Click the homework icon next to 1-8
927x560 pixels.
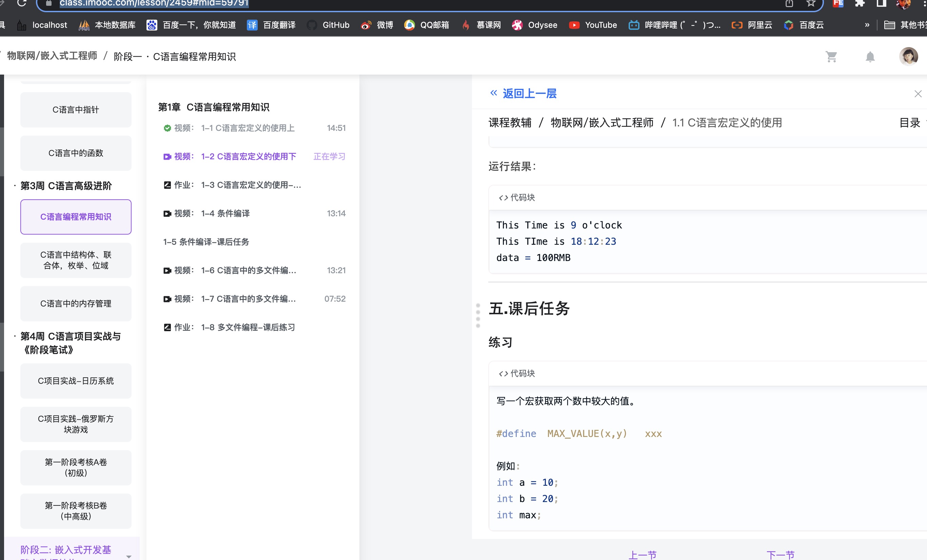point(167,327)
